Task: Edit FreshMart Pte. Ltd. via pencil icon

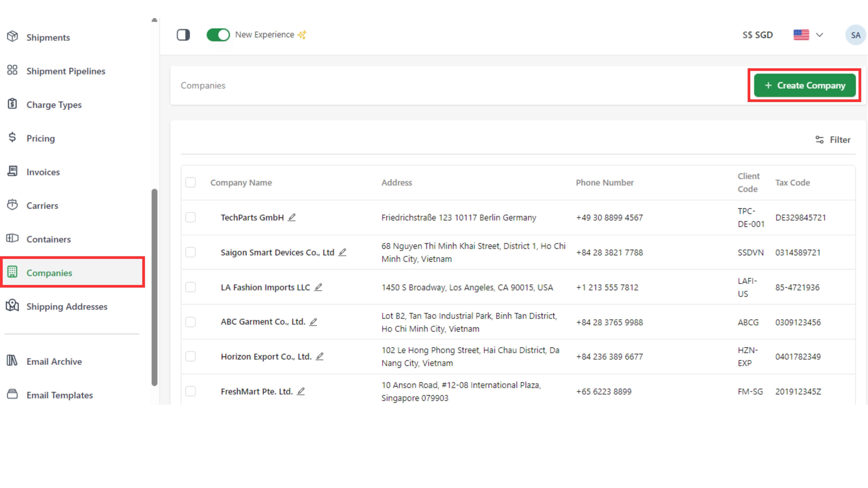Action: 301,391
